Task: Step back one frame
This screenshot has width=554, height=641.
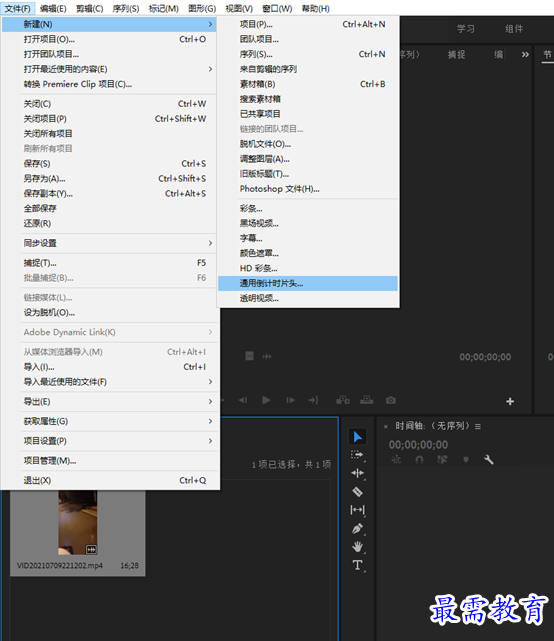Action: (243, 400)
